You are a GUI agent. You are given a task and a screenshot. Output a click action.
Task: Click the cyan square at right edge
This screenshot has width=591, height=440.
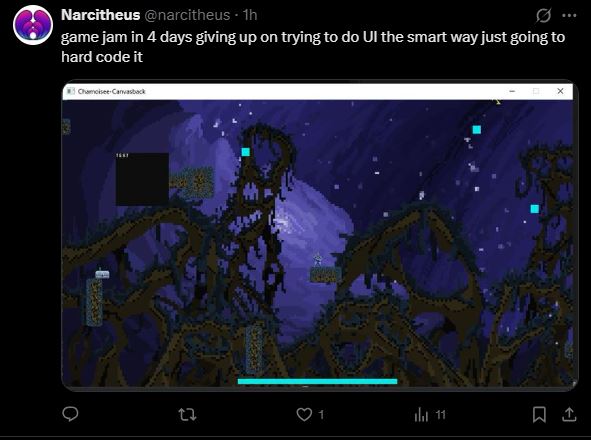534,209
